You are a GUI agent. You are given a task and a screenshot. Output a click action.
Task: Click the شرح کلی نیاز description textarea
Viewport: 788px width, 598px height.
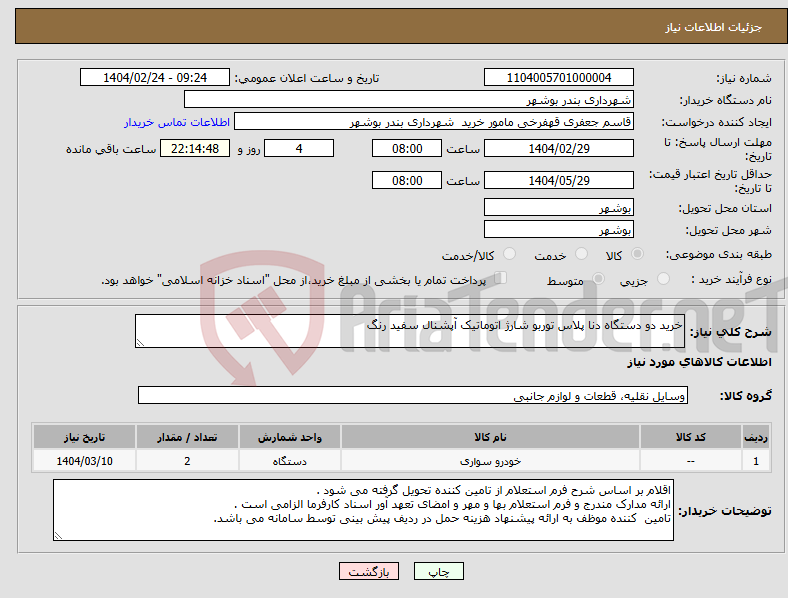pyautogui.click(x=410, y=331)
